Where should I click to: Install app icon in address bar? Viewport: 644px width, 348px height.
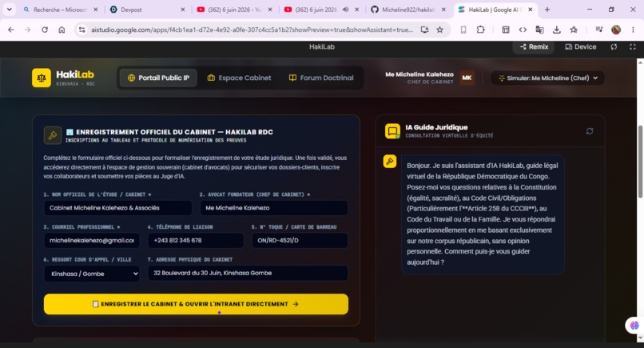[x=424, y=30]
